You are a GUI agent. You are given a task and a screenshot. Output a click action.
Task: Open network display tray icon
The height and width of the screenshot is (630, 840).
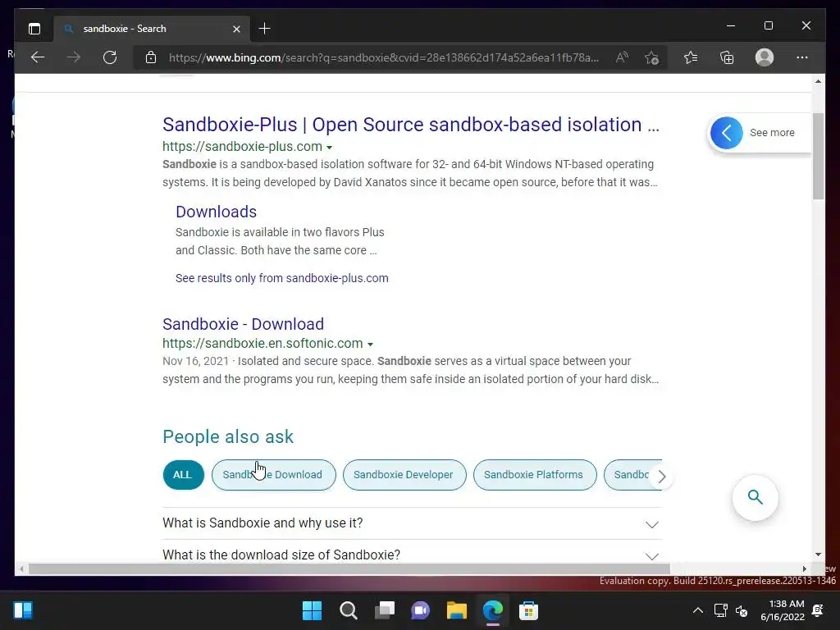[720, 610]
